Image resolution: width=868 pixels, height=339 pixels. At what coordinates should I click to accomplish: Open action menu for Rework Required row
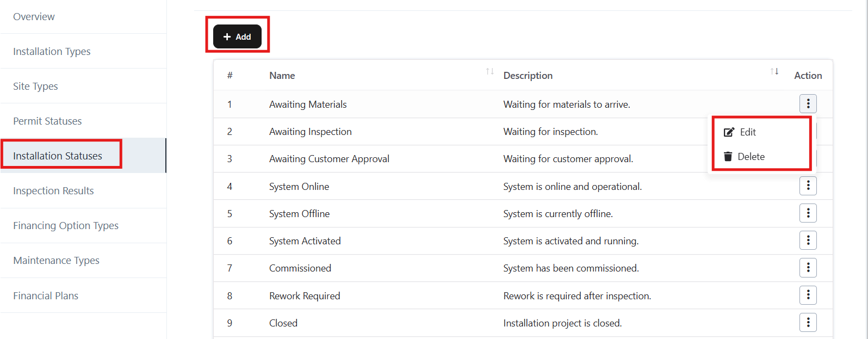(808, 295)
